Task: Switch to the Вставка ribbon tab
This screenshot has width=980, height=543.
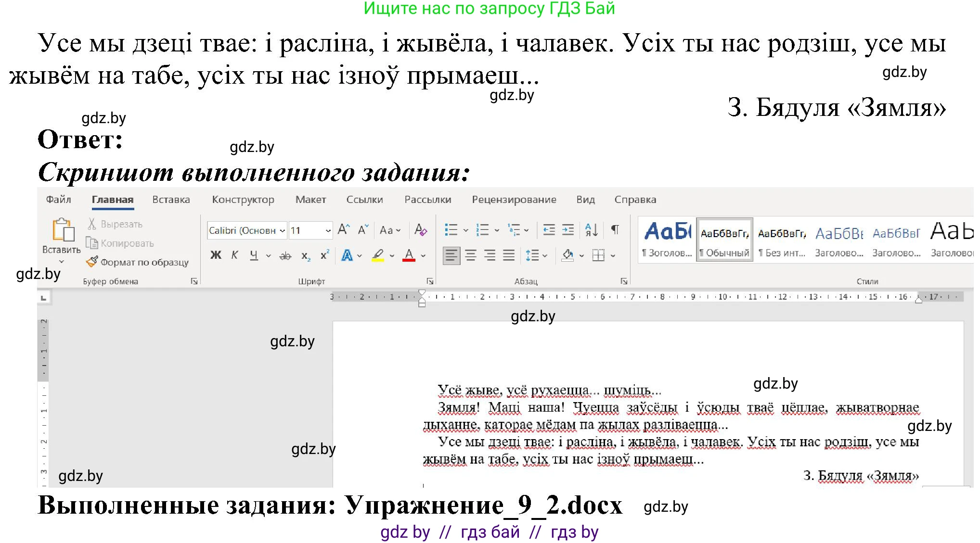Action: [171, 199]
